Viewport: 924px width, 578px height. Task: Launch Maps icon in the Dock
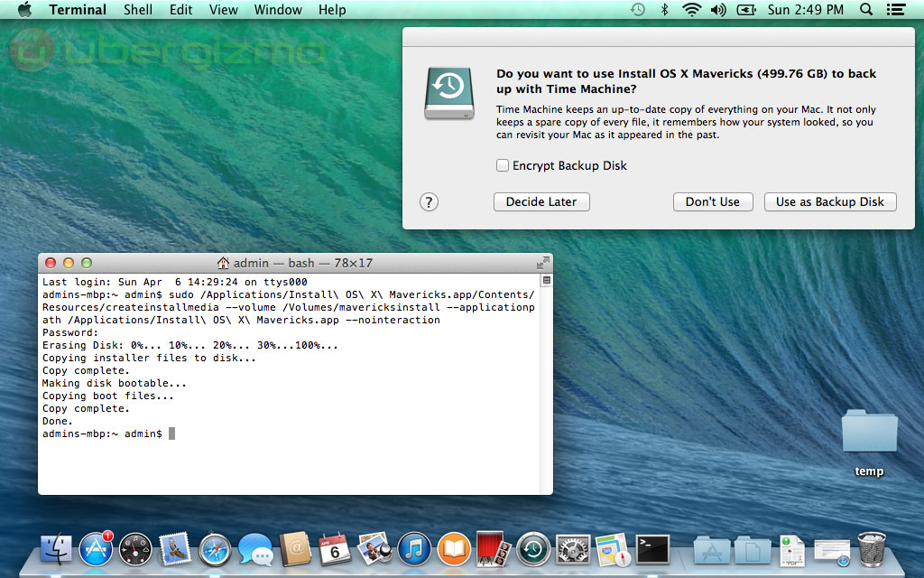pyautogui.click(x=613, y=550)
